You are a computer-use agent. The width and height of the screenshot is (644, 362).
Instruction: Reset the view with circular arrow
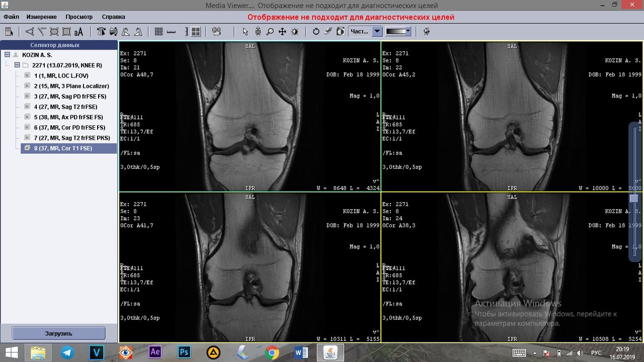coord(316,32)
